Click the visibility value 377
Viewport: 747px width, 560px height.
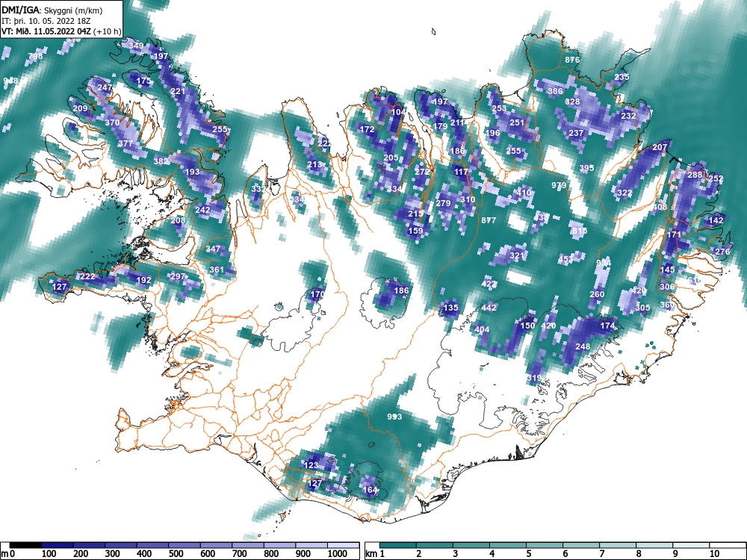[125, 143]
